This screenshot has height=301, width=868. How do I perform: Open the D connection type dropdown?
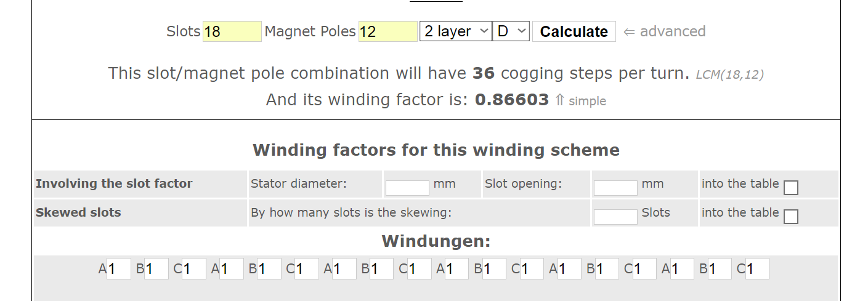coord(511,31)
